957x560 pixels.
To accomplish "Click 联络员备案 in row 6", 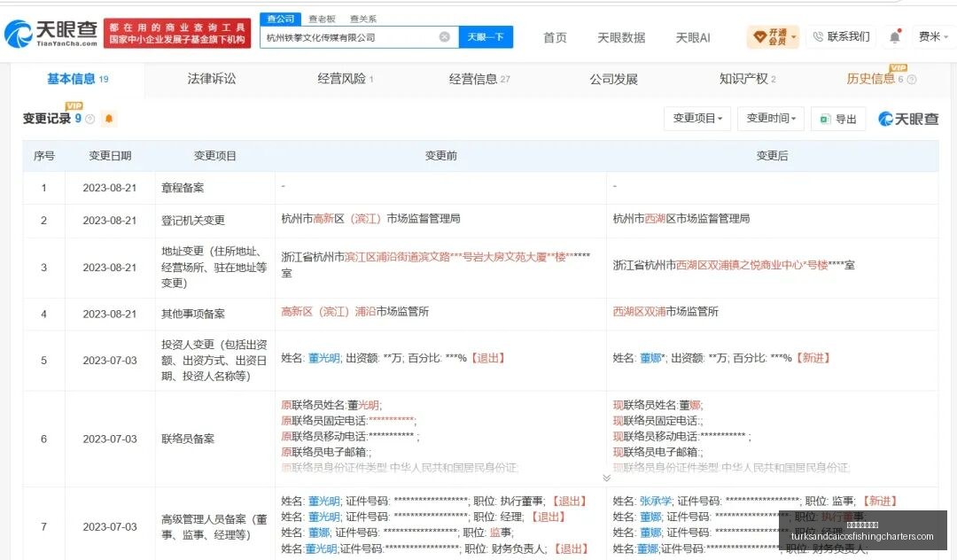I will [187, 439].
